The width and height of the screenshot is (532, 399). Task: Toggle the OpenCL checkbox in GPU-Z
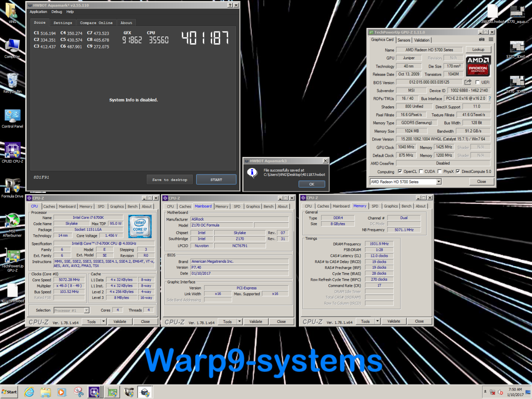[x=400, y=171]
